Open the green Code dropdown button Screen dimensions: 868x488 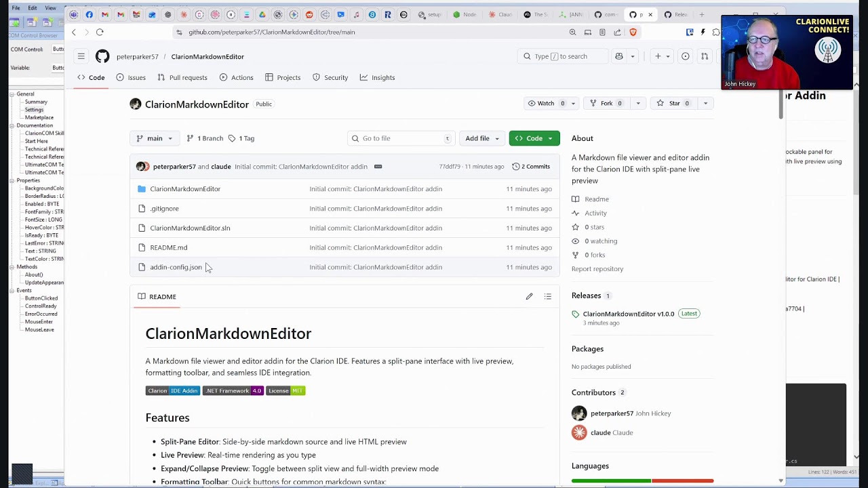pos(534,138)
